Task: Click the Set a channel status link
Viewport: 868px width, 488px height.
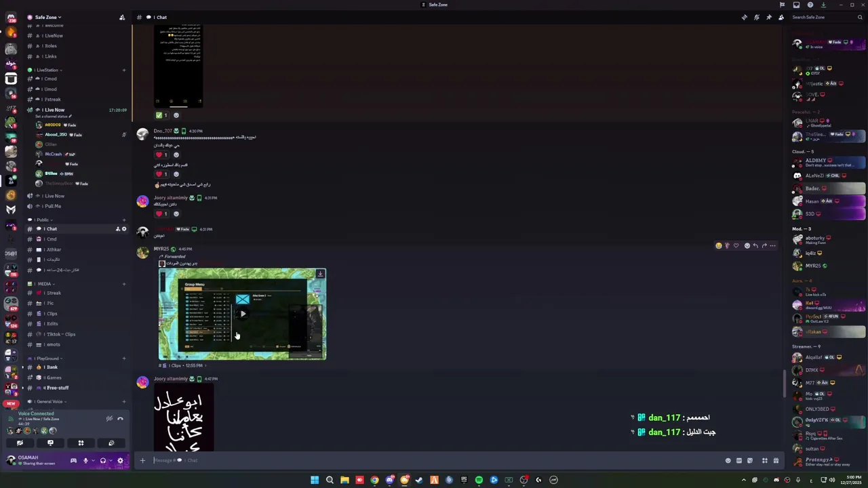Action: [54, 117]
